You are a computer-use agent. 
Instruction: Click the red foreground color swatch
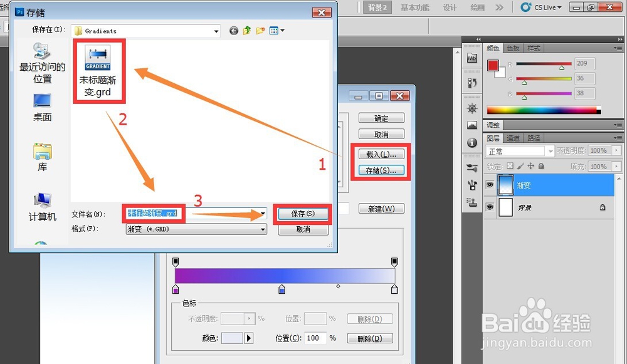point(493,66)
